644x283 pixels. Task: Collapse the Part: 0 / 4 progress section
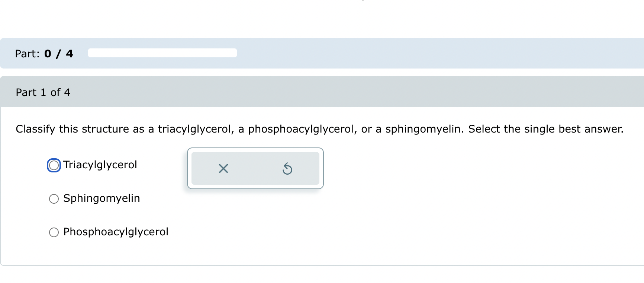point(44,53)
